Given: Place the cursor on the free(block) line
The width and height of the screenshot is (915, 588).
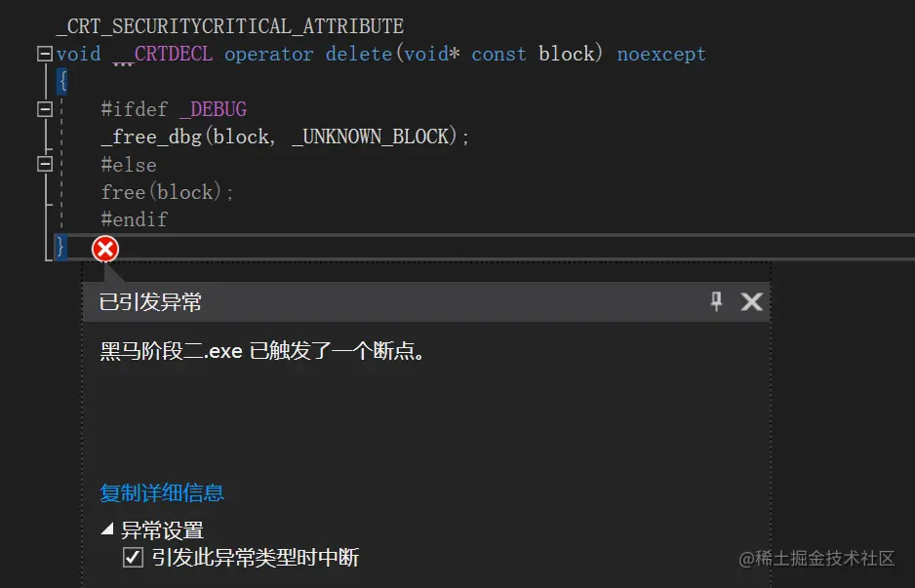Looking at the screenshot, I should tap(167, 192).
